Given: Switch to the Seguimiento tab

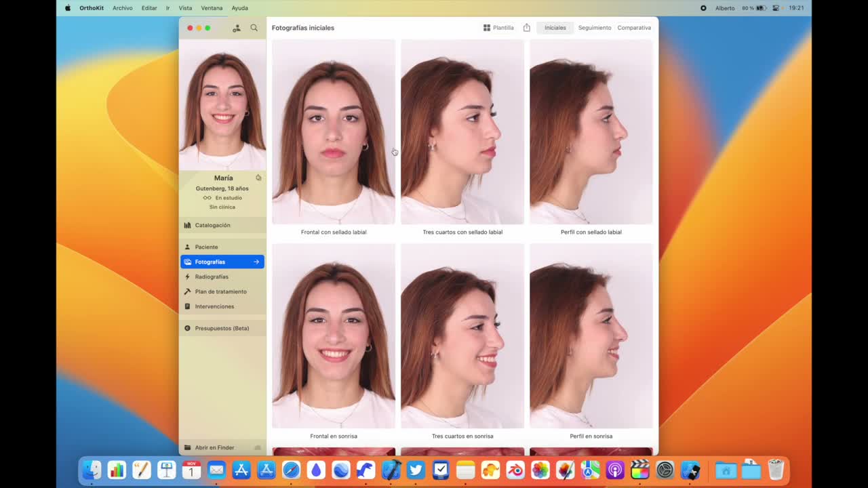Looking at the screenshot, I should [595, 28].
